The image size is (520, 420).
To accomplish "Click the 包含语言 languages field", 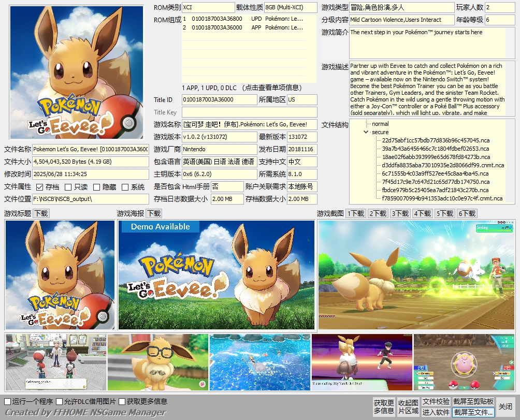I will pyautogui.click(x=220, y=162).
